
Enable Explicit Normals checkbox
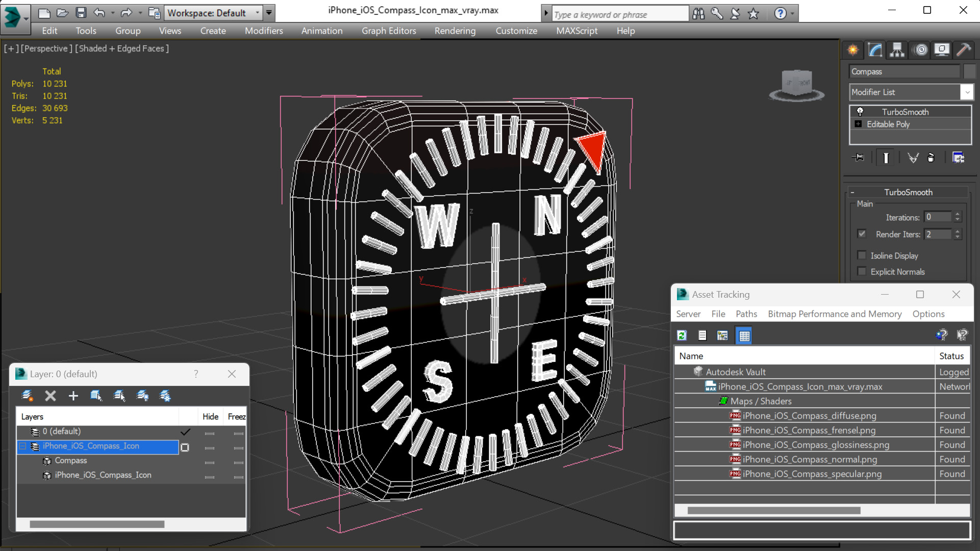tap(862, 272)
